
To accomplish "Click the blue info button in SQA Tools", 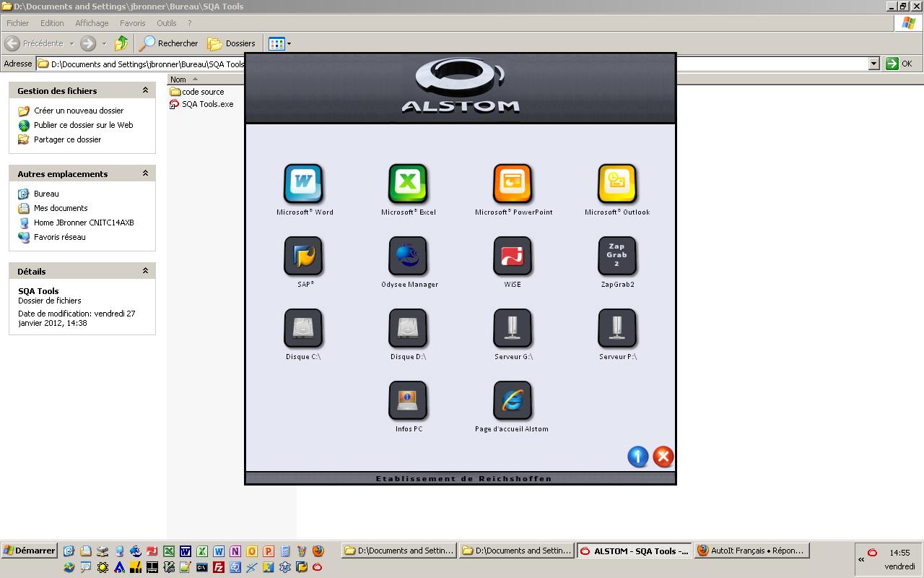I will 638,457.
